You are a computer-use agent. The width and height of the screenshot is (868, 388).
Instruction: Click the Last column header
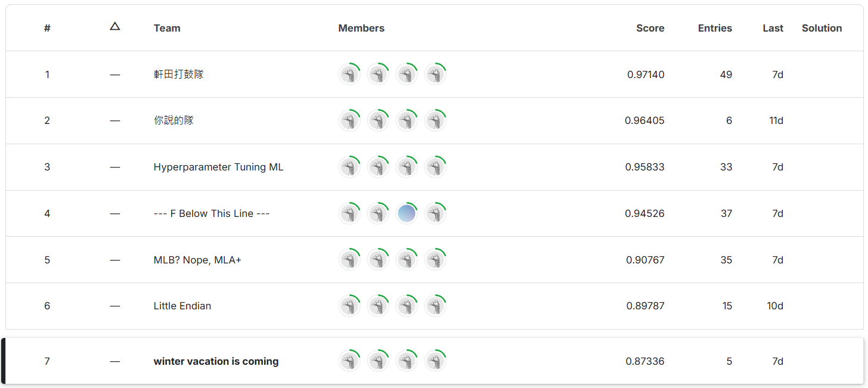[x=773, y=28]
